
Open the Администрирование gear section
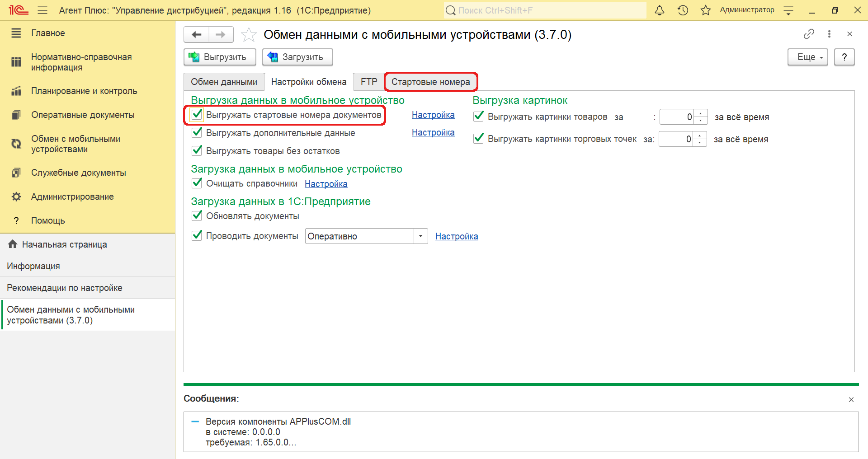pos(72,197)
